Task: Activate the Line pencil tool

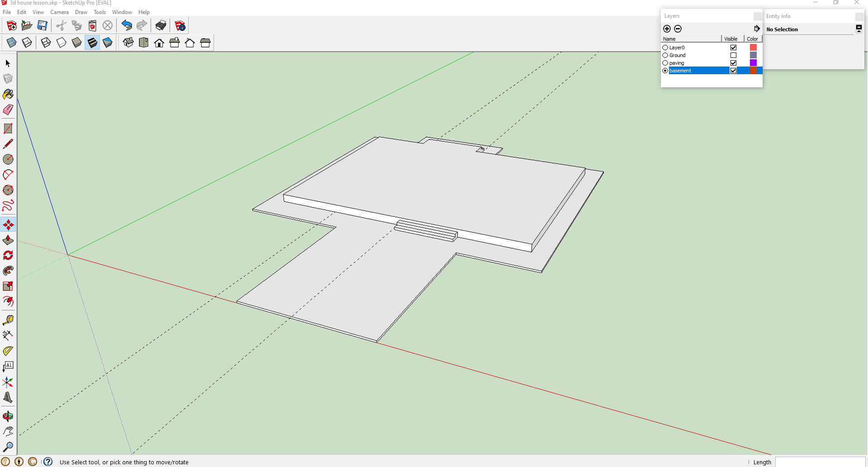Action: click(8, 144)
